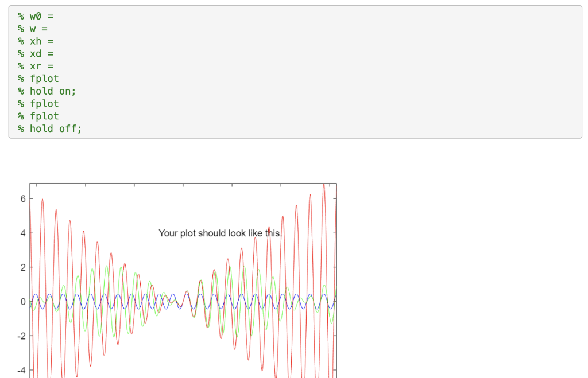Click the second % fplot statement
The image size is (588, 378).
click(x=37, y=103)
